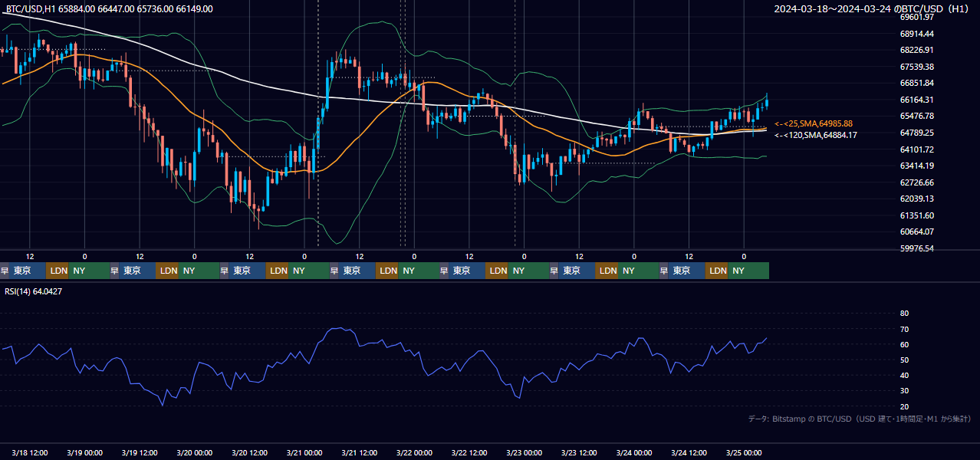980x460 pixels.
Task: Click price axis value 69601.97
Action: [x=916, y=17]
